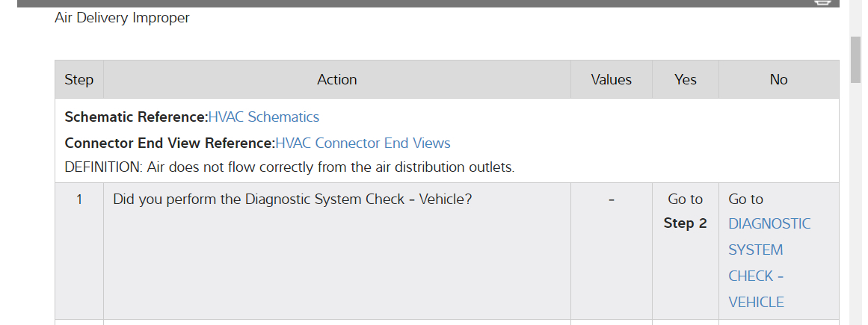Click the Yes column header

(685, 80)
